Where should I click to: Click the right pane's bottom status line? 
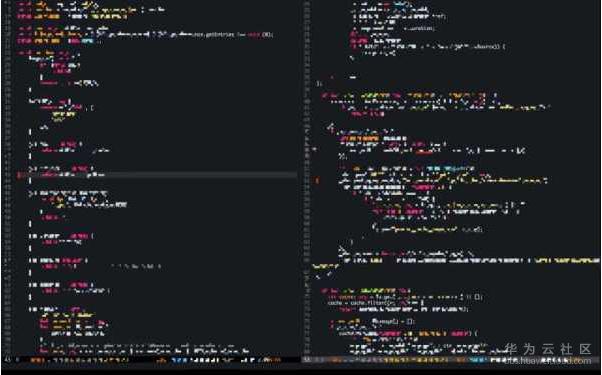coord(451,360)
